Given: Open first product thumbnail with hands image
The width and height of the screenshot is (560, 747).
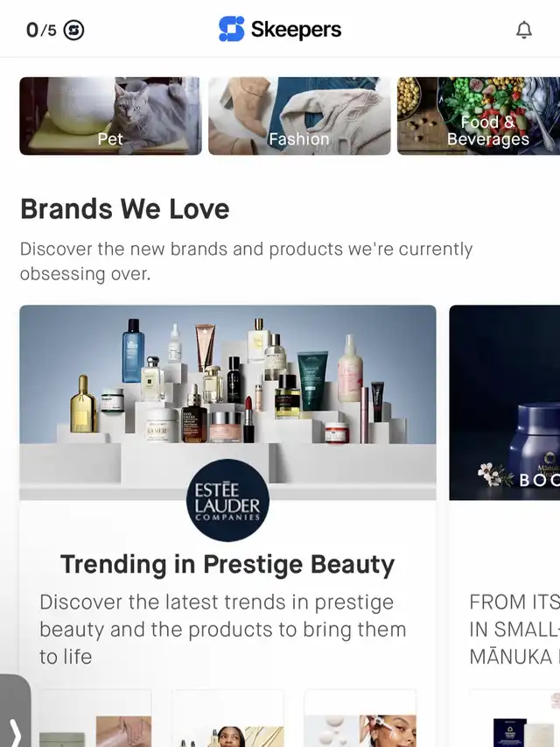Looking at the screenshot, I should pos(95,718).
